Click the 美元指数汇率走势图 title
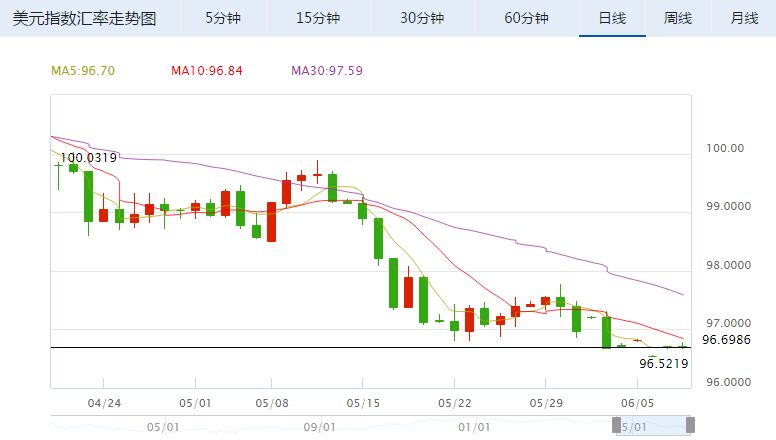The width and height of the screenshot is (776, 440). (85, 18)
